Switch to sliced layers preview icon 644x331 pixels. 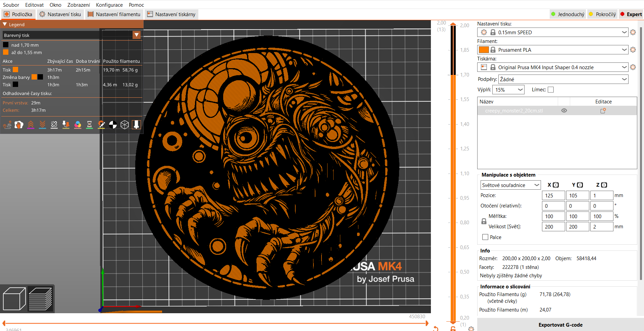tap(40, 298)
